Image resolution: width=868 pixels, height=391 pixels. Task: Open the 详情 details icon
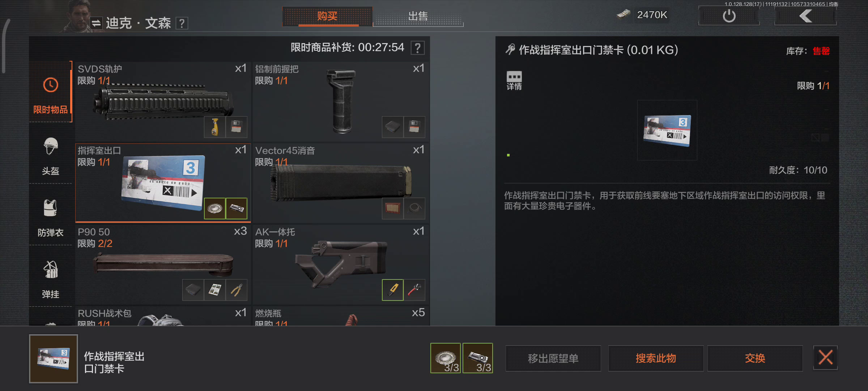click(x=514, y=80)
